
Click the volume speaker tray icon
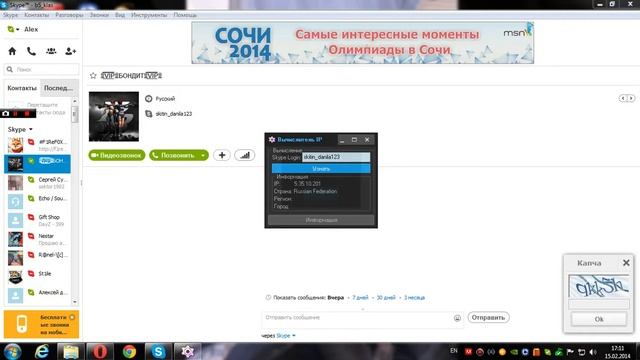coord(593,352)
